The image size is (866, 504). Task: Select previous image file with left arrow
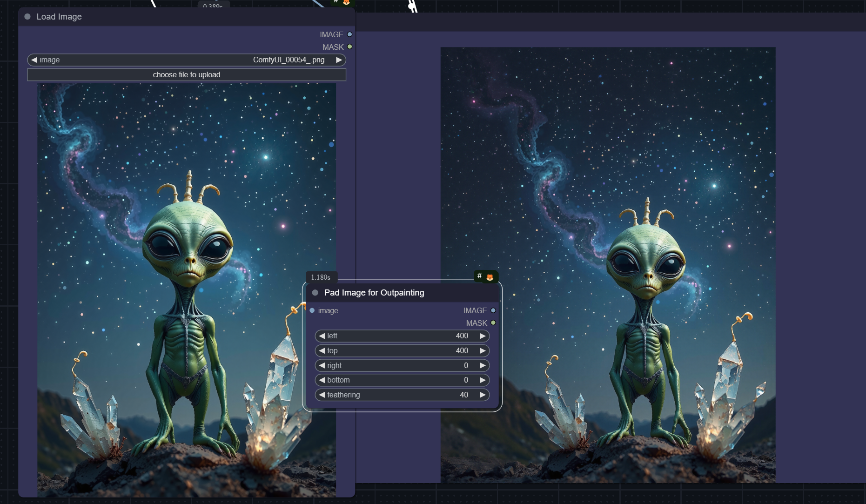(x=34, y=60)
